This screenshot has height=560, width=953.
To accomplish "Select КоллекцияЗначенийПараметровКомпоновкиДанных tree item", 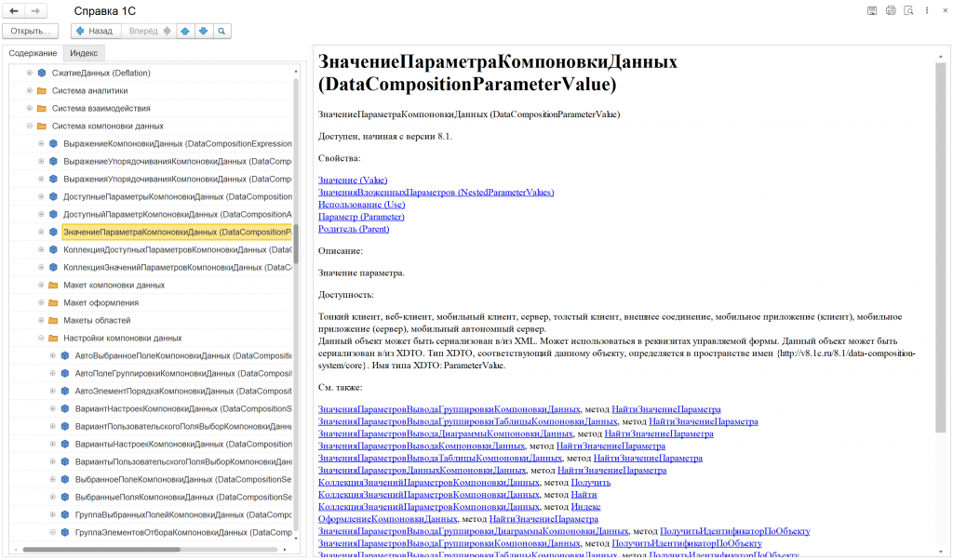I will [178, 267].
